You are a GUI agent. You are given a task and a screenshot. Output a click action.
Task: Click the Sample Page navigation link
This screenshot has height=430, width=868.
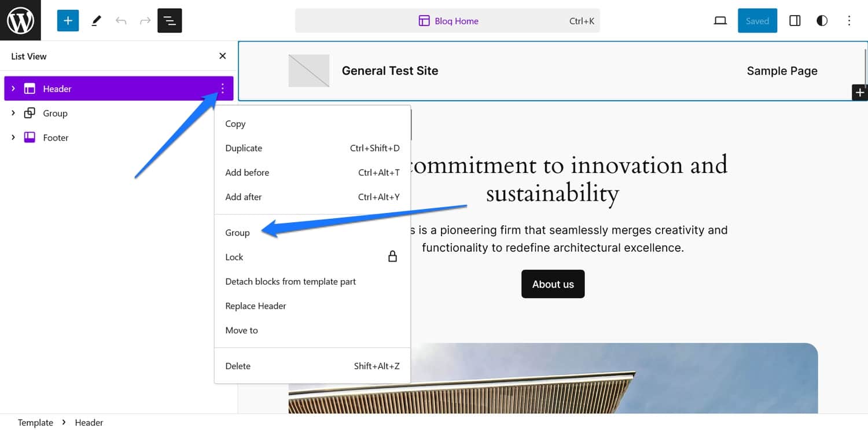(782, 71)
